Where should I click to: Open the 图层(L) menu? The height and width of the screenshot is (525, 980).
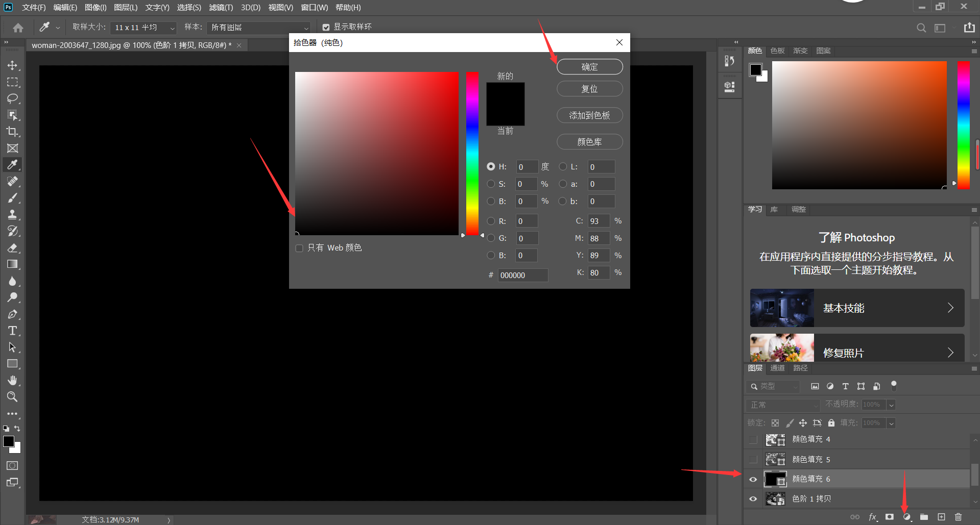pos(126,8)
